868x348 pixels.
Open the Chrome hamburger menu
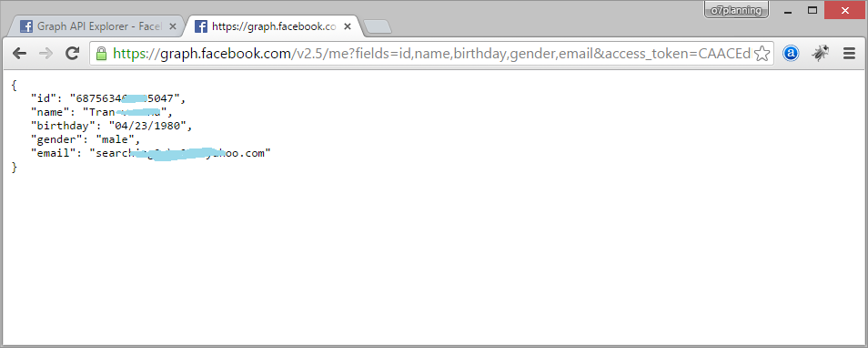tap(849, 53)
